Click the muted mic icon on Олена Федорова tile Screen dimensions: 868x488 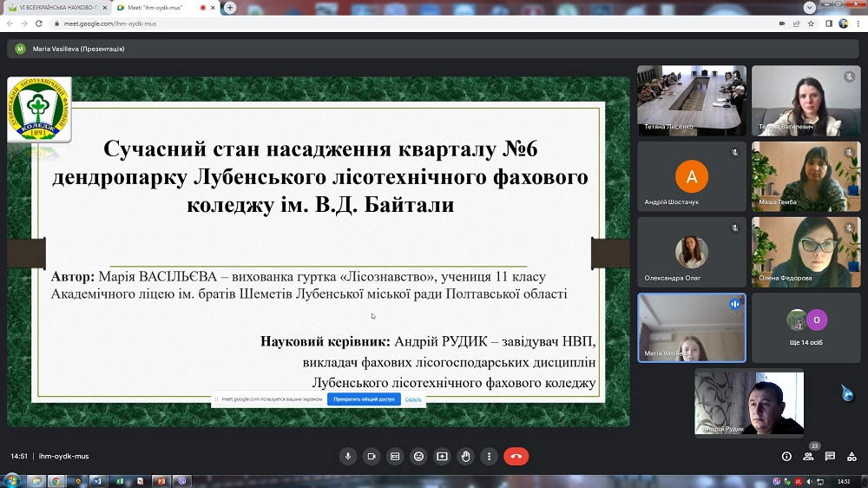(x=849, y=228)
